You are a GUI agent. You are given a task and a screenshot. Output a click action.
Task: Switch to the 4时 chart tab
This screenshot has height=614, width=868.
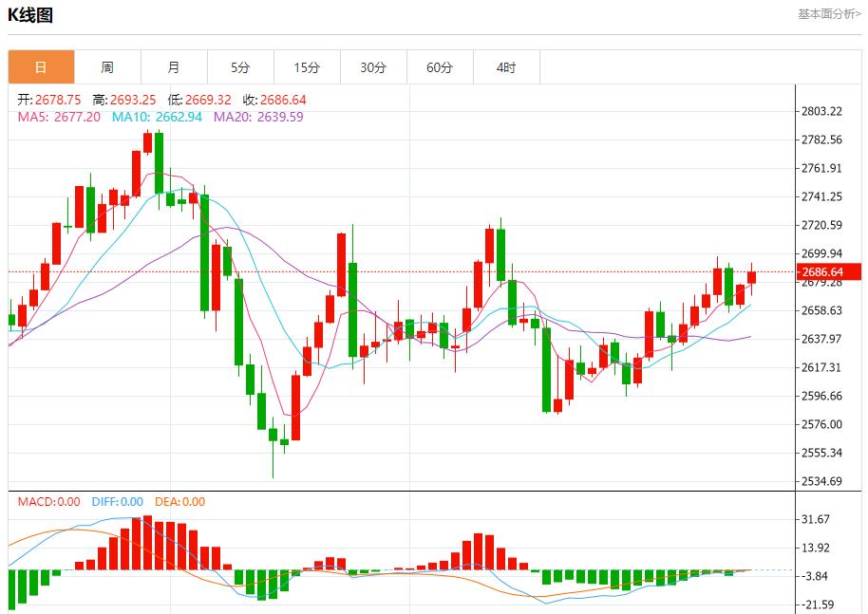506,67
